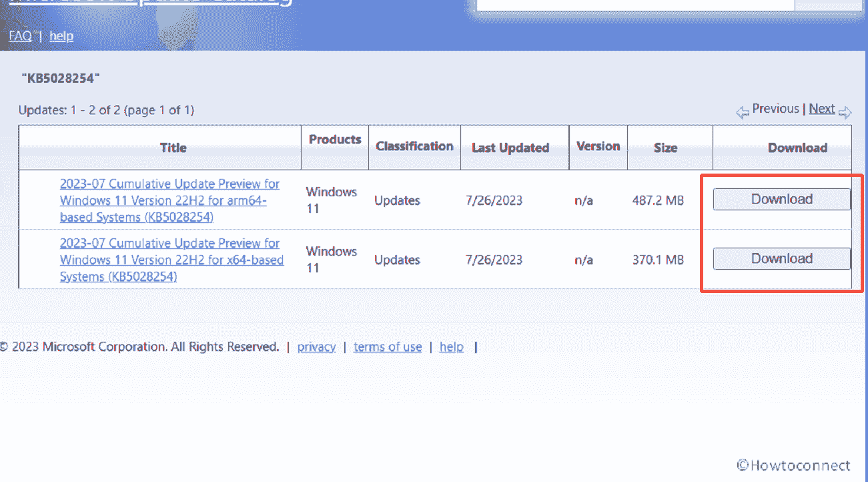Download the x64-based Systems update

[782, 258]
